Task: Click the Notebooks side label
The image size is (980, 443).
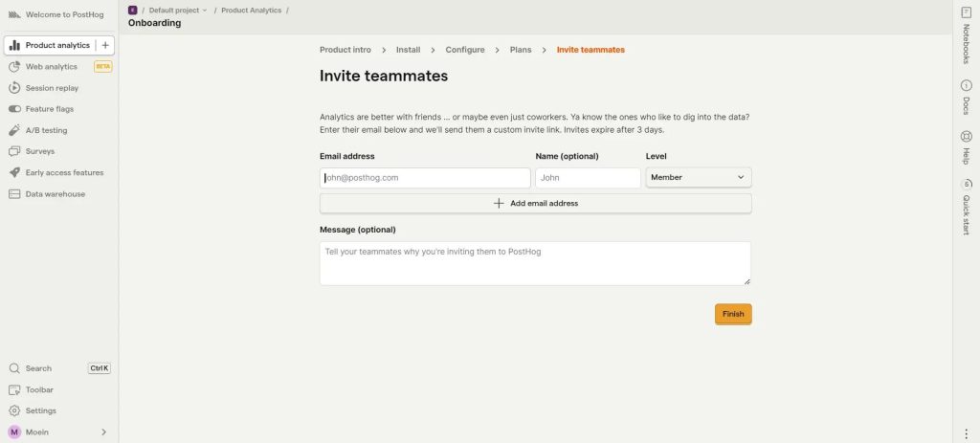Action: click(966, 44)
